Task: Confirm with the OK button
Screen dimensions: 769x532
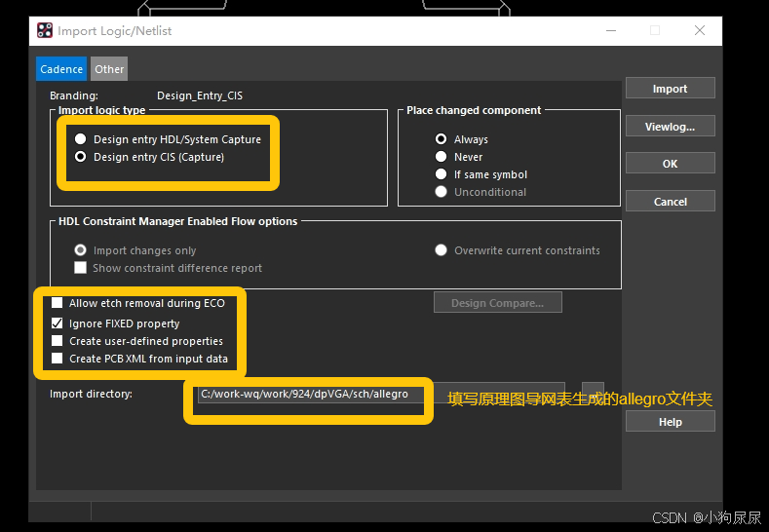Action: click(x=670, y=164)
